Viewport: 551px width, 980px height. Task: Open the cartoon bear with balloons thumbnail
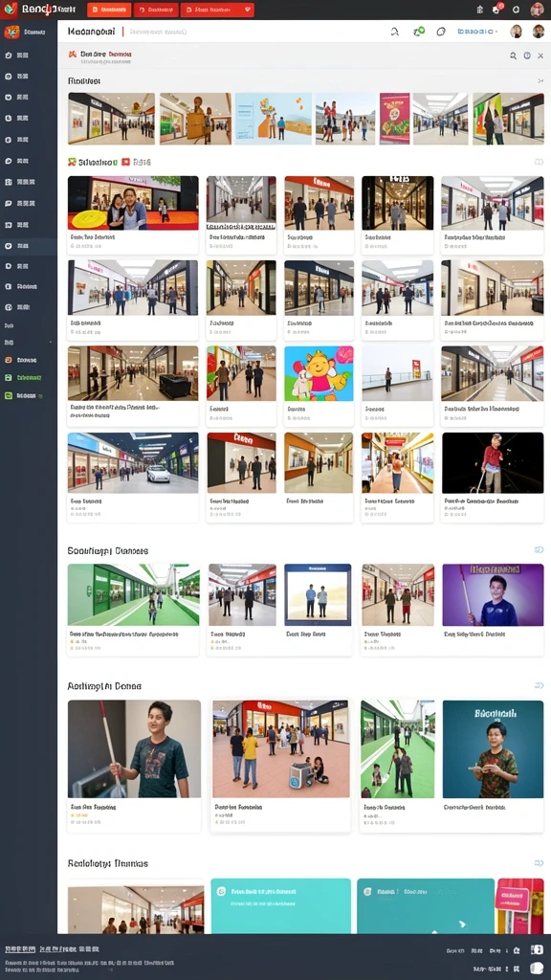[x=319, y=374]
